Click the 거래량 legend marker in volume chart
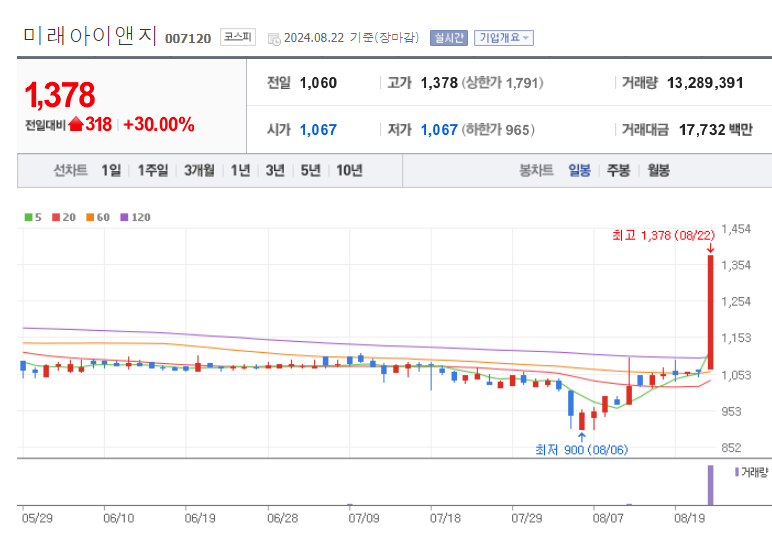The image size is (772, 548). (737, 472)
